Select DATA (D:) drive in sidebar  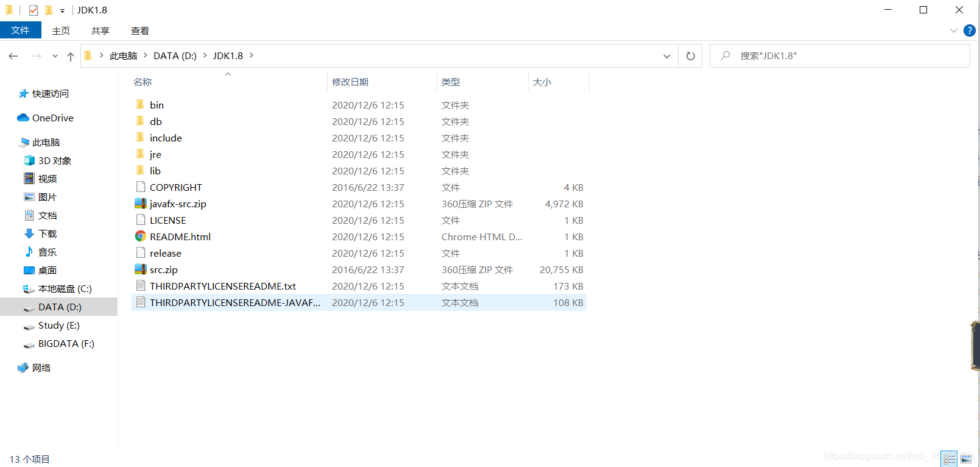pyautogui.click(x=60, y=307)
